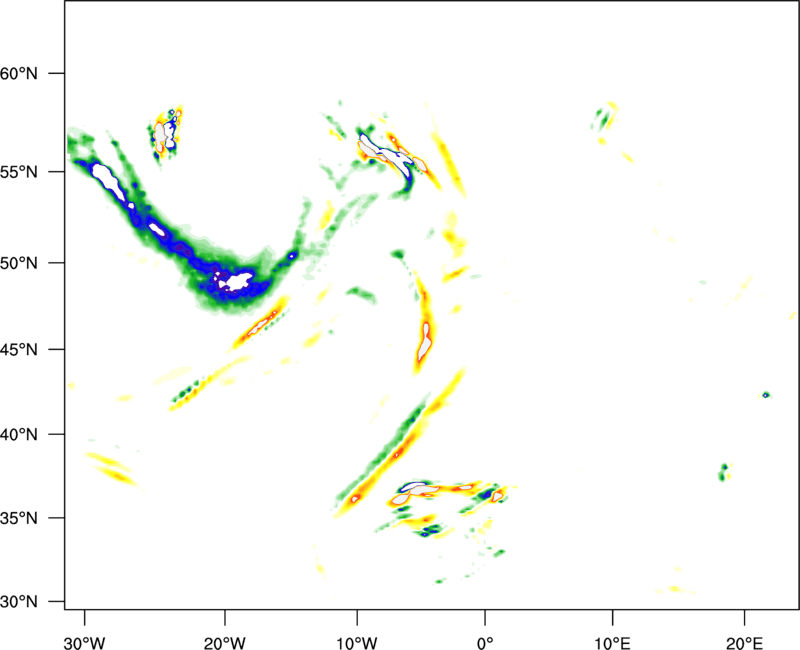Click the 55°N latitude label
Viewport: 800px width, 650px height.
click(x=19, y=172)
